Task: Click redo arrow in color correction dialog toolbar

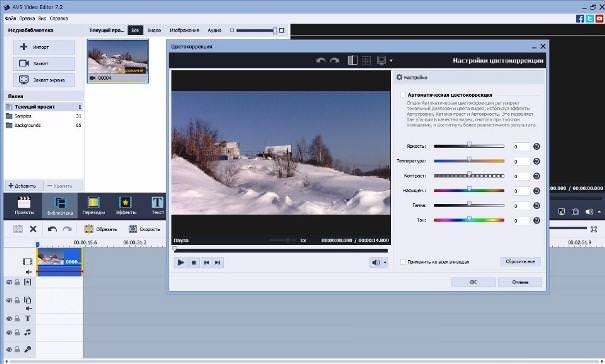Action: pyautogui.click(x=334, y=61)
